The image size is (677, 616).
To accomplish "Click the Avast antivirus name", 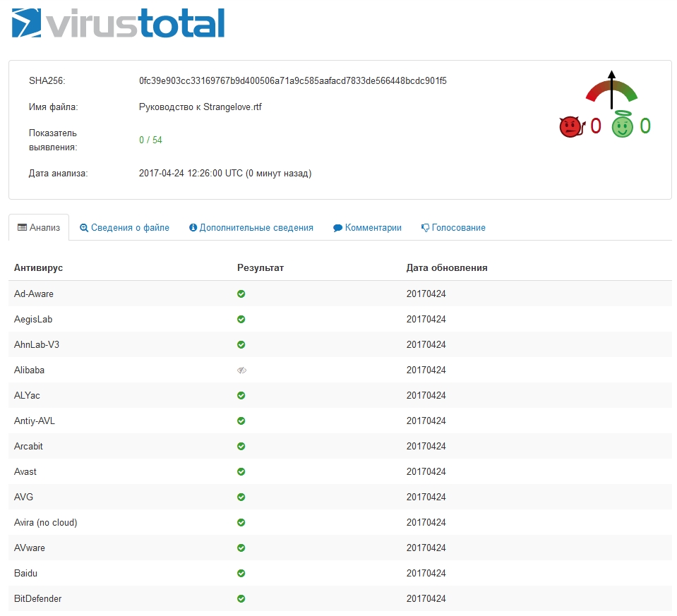I will (25, 472).
